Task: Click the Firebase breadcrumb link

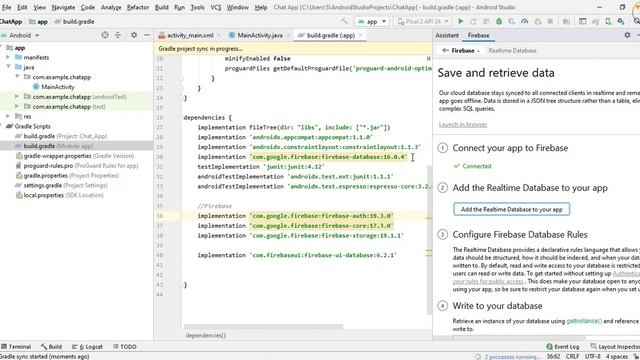Action: tap(463, 51)
